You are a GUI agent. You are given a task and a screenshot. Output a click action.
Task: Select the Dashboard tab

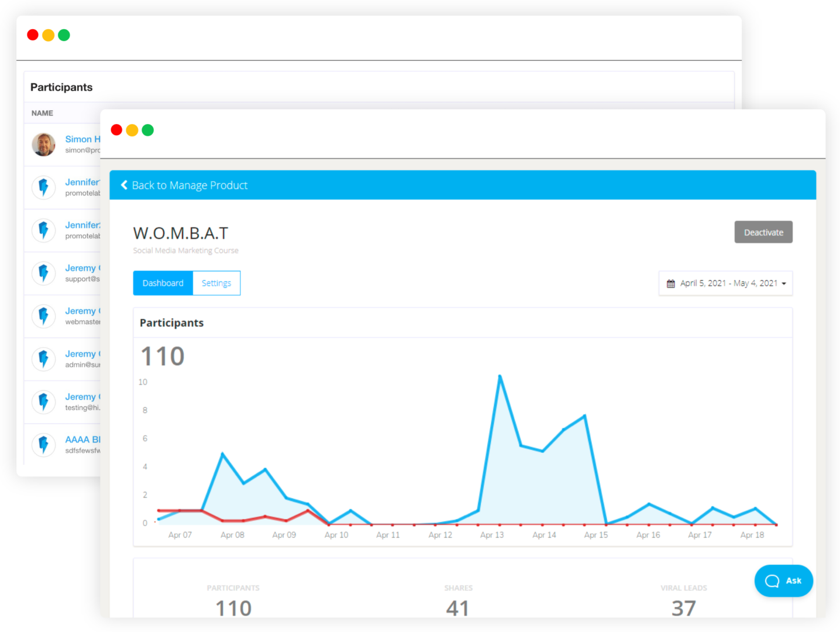point(163,283)
